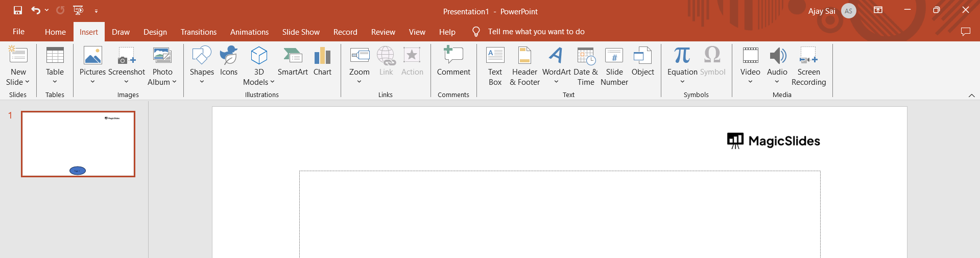Screen dimensions: 980x258
Task: Switch to the Design tab
Action: click(x=155, y=32)
